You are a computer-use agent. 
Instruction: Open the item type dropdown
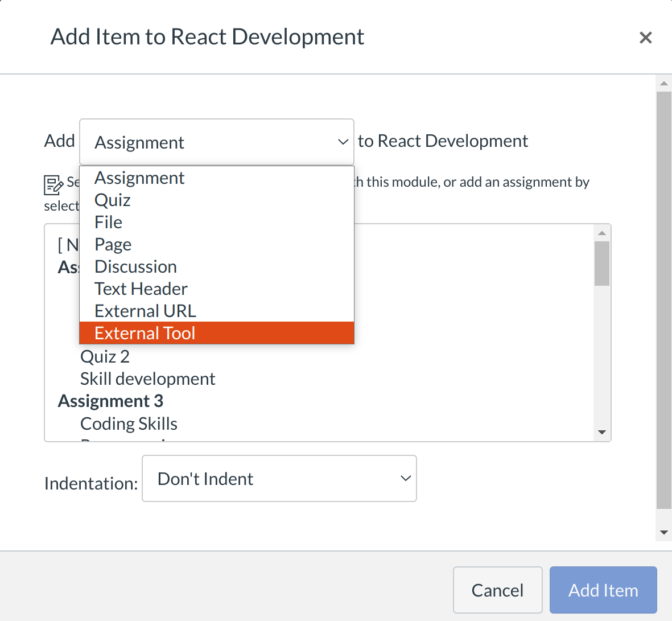click(x=216, y=142)
